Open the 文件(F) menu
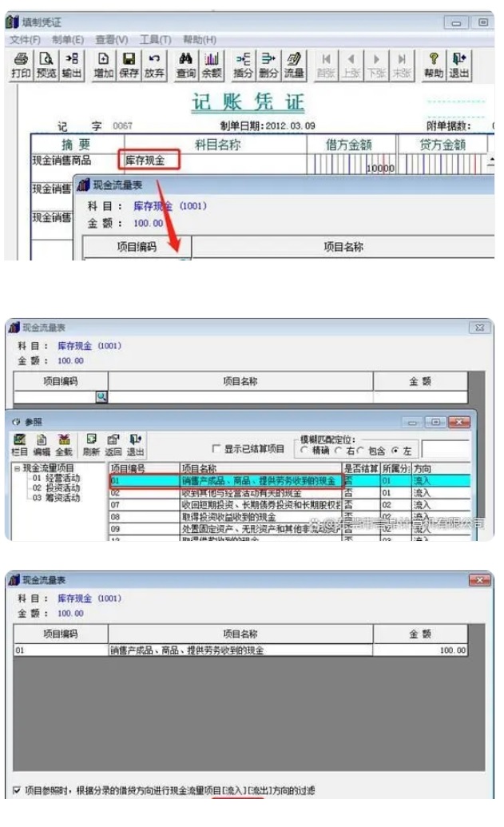This screenshot has height=827, width=504. pos(25,40)
